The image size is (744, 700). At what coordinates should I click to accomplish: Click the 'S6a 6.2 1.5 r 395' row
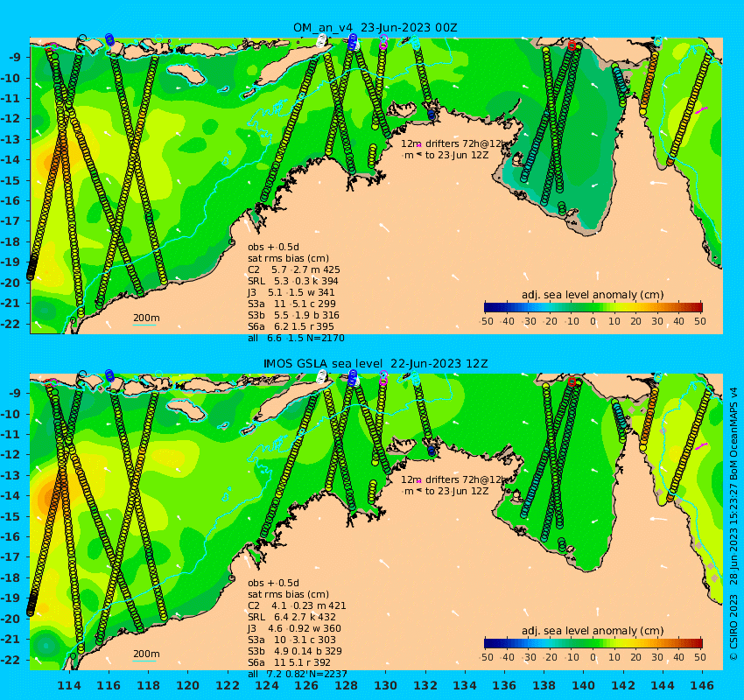click(x=291, y=326)
